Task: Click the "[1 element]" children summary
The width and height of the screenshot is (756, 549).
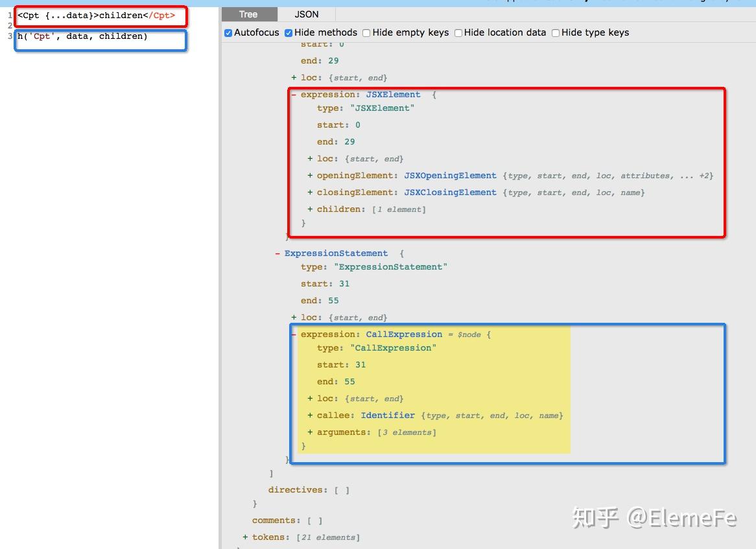Action: [399, 209]
